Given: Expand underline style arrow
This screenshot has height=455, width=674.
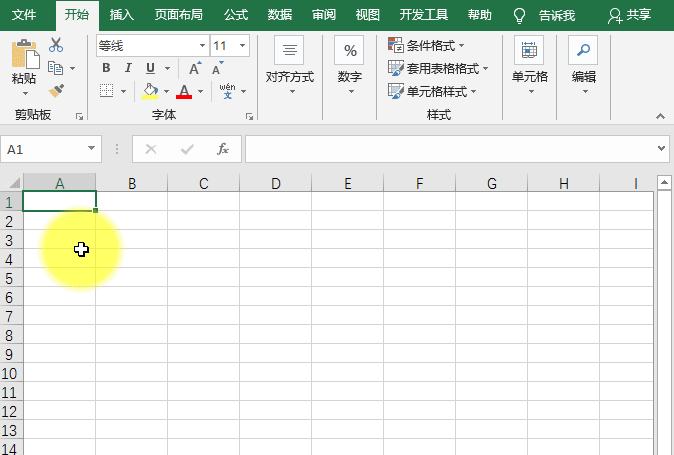Looking at the screenshot, I should [x=167, y=68].
